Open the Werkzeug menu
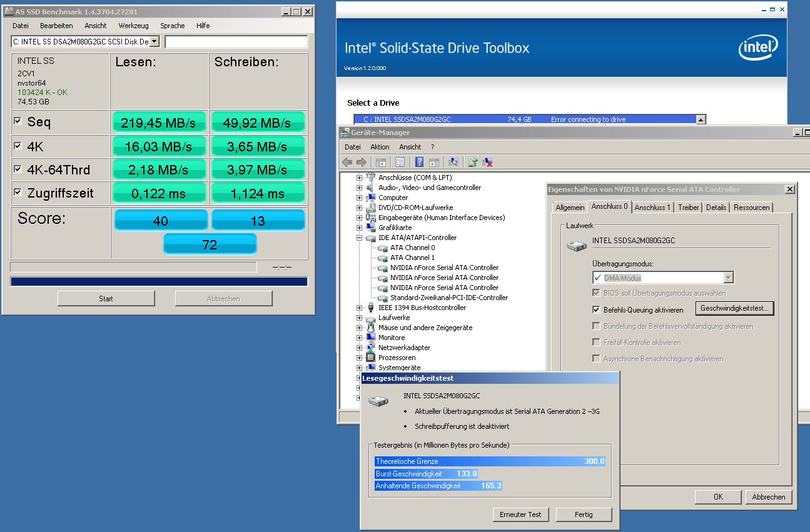 133,26
